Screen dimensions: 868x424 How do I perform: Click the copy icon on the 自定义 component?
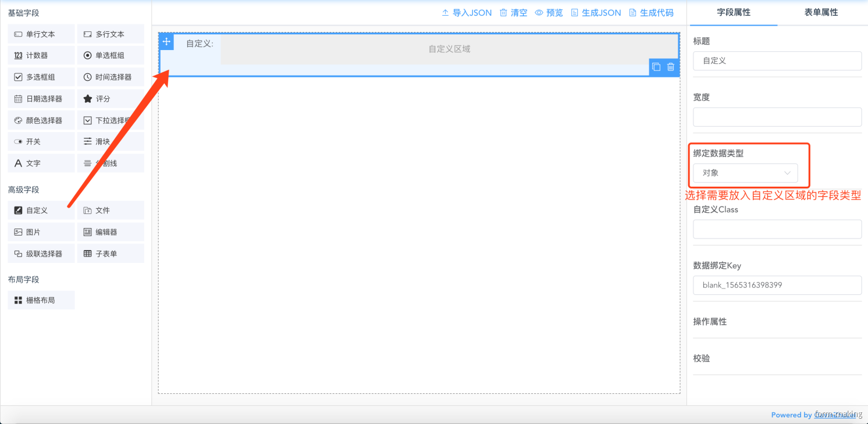tap(656, 67)
